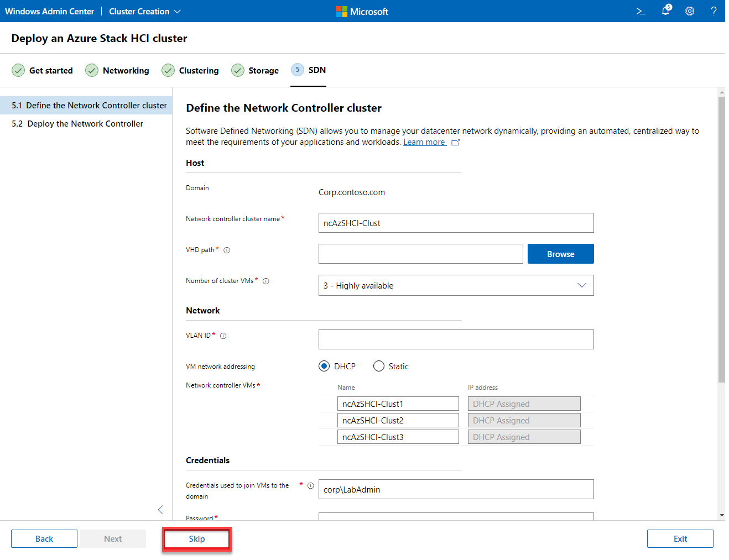
Task: Click the ncAzSHCI-Clust3 name field
Action: click(398, 437)
